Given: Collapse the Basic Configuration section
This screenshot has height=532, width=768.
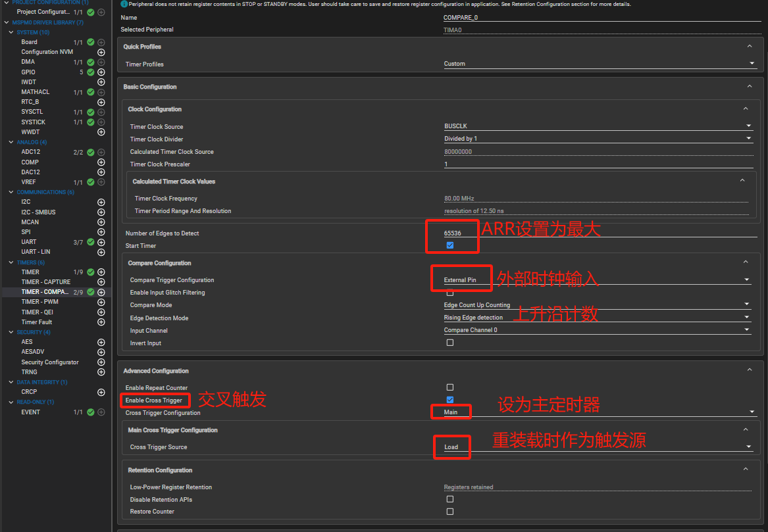Looking at the screenshot, I should point(750,86).
